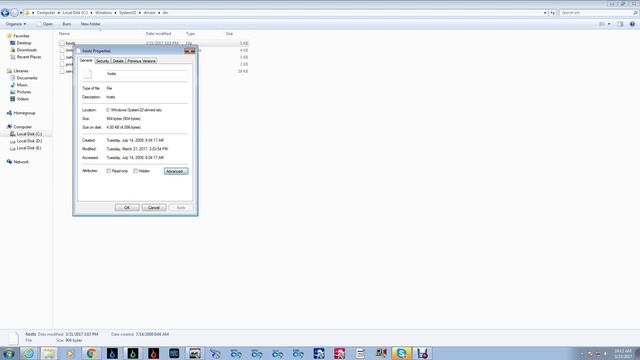The height and width of the screenshot is (360, 640).
Task: Click into the Search etc box
Action: point(595,13)
